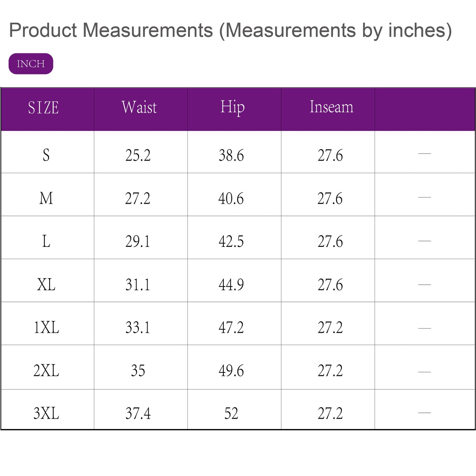Click the 33.1 waist value
Screen dimensions: 476x476
coord(138,328)
